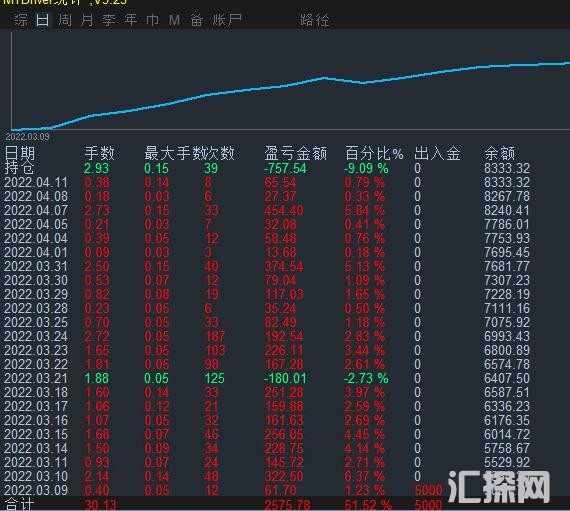
Task: Select the 2022.03.23 date row
Action: (36, 350)
